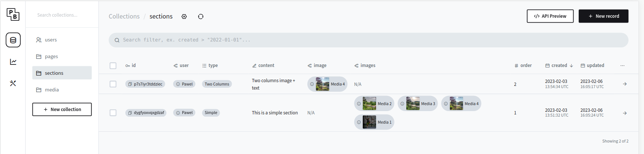Select the dygfyoxvqxgdzaf record checkbox
The height and width of the screenshot is (154, 644).
[x=113, y=113]
